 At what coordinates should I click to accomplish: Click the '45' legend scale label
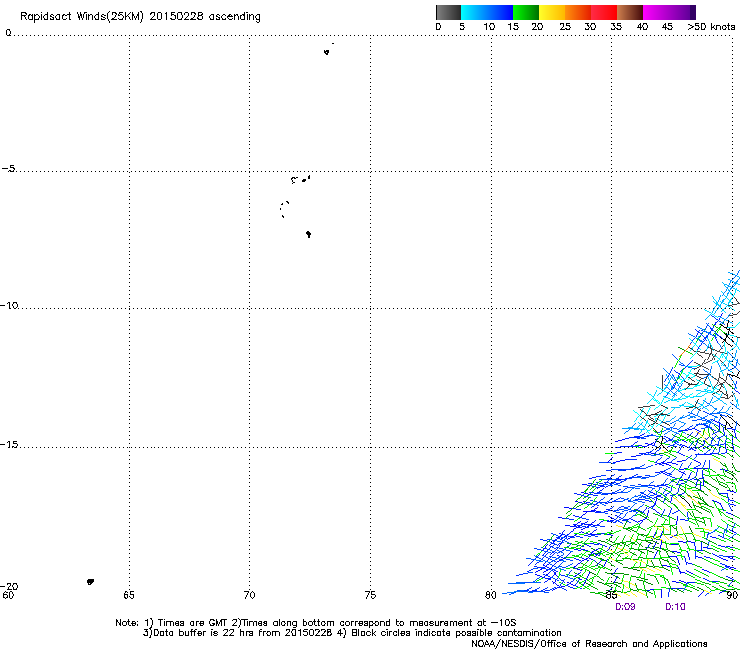pos(667,27)
